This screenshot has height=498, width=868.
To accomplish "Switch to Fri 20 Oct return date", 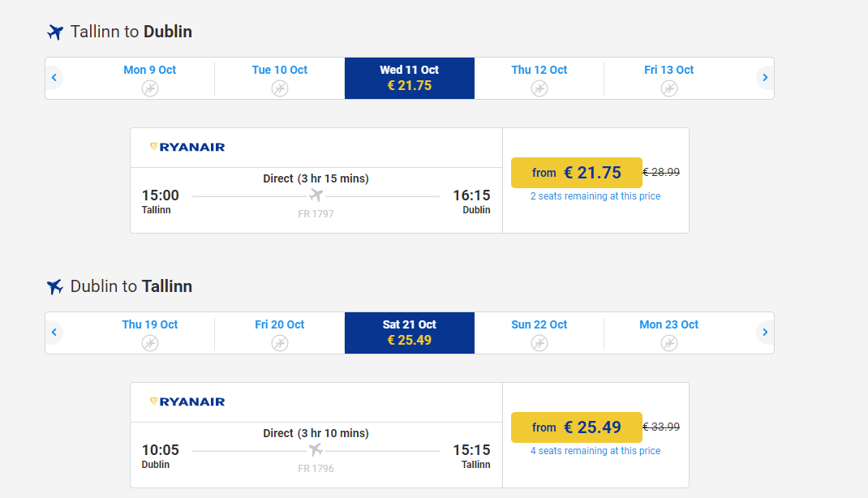I will click(280, 333).
